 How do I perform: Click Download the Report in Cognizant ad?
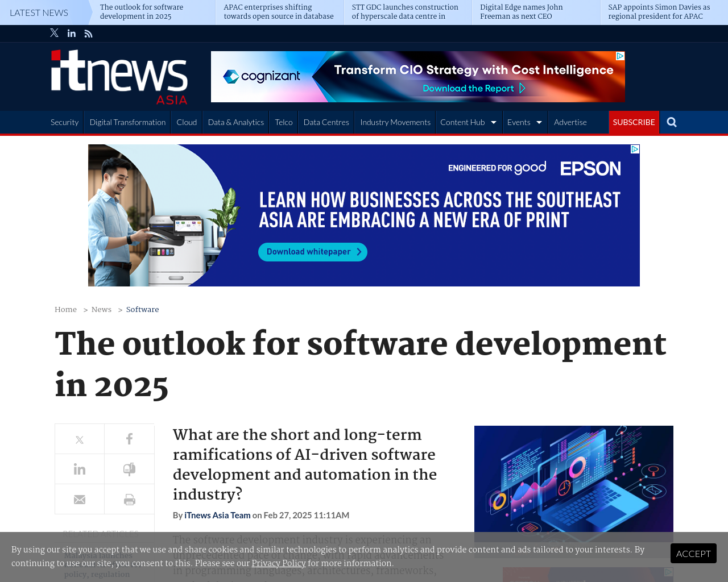coord(474,88)
